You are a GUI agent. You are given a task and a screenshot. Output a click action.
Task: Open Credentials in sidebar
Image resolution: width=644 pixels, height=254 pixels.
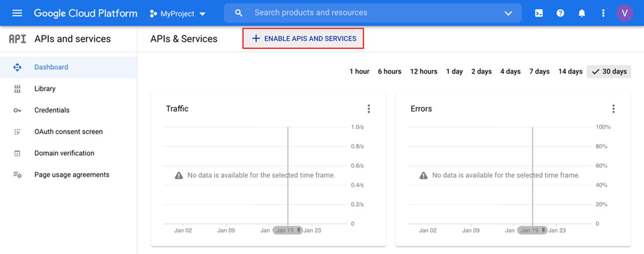[x=68, y=110]
